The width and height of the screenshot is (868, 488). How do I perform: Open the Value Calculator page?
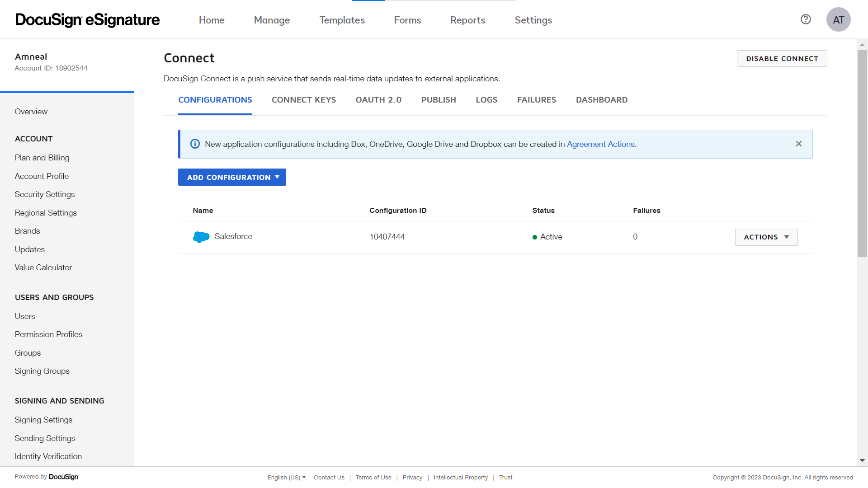(x=43, y=267)
